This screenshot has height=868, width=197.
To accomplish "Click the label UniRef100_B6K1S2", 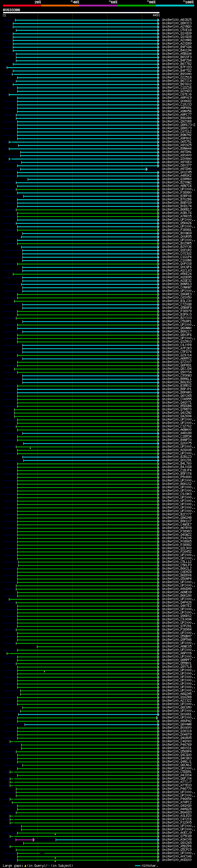I will pos(177,484).
